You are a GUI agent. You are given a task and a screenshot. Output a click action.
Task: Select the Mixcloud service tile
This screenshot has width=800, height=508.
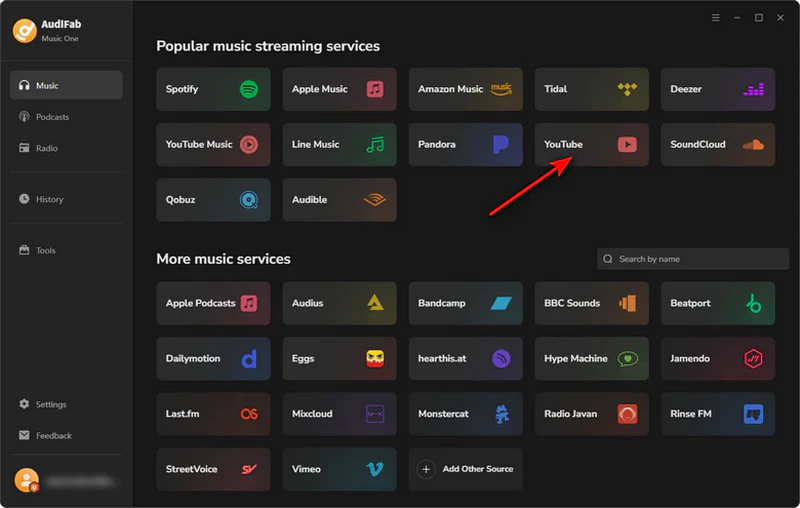click(339, 414)
